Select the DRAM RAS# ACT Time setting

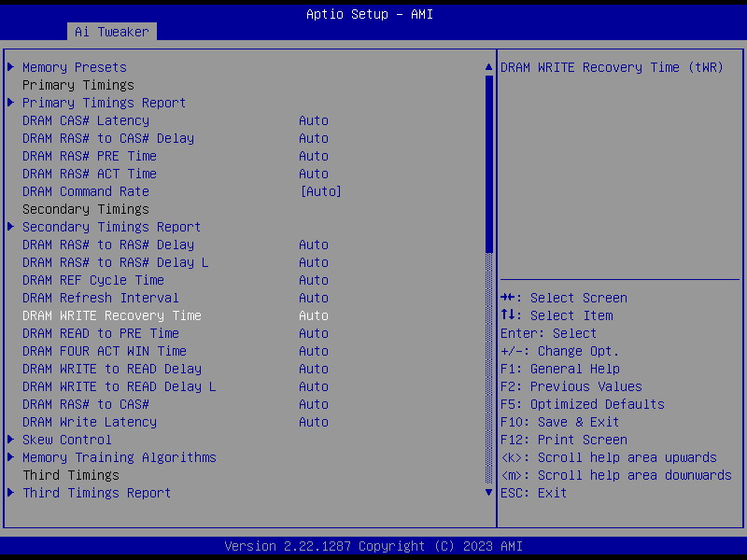(x=90, y=174)
